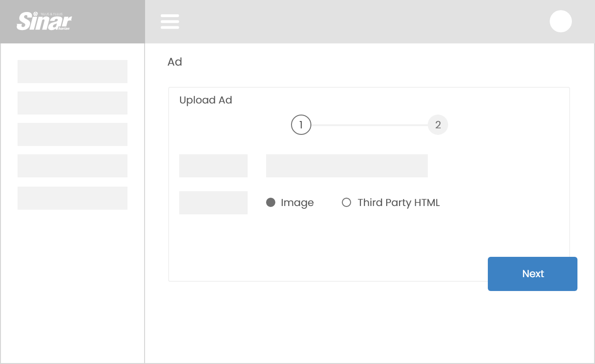The width and height of the screenshot is (595, 364).
Task: Open the hamburger menu
Action: [170, 21]
